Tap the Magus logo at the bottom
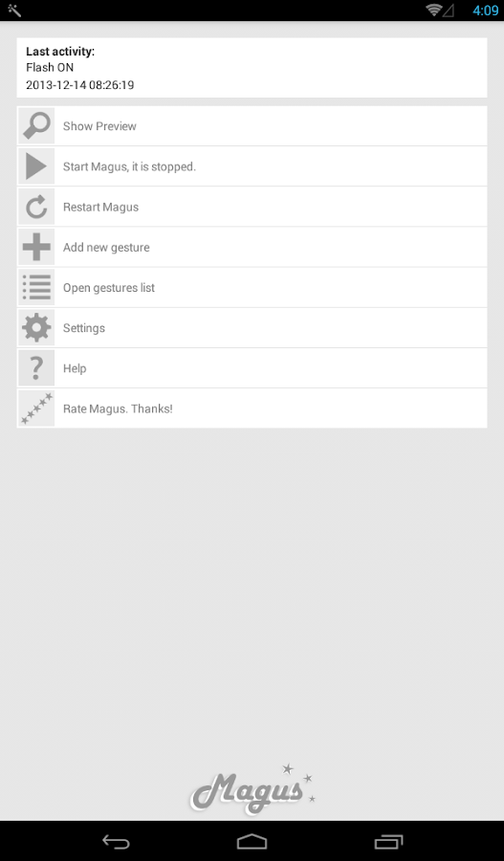Screen dimensions: 504x861 253,788
